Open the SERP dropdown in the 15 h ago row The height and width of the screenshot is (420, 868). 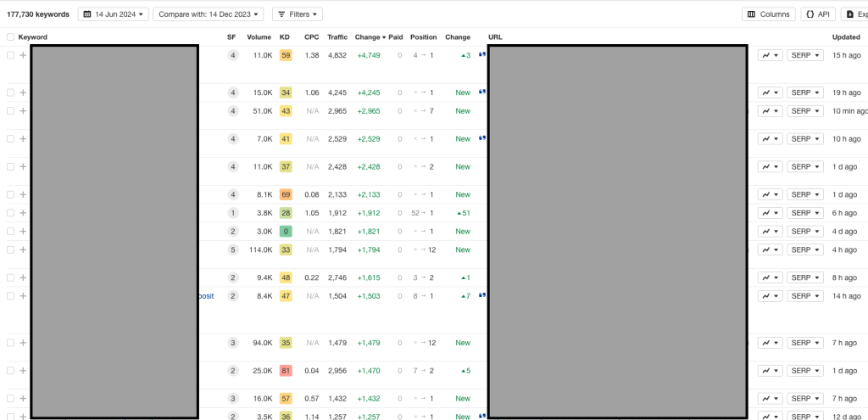(x=805, y=55)
